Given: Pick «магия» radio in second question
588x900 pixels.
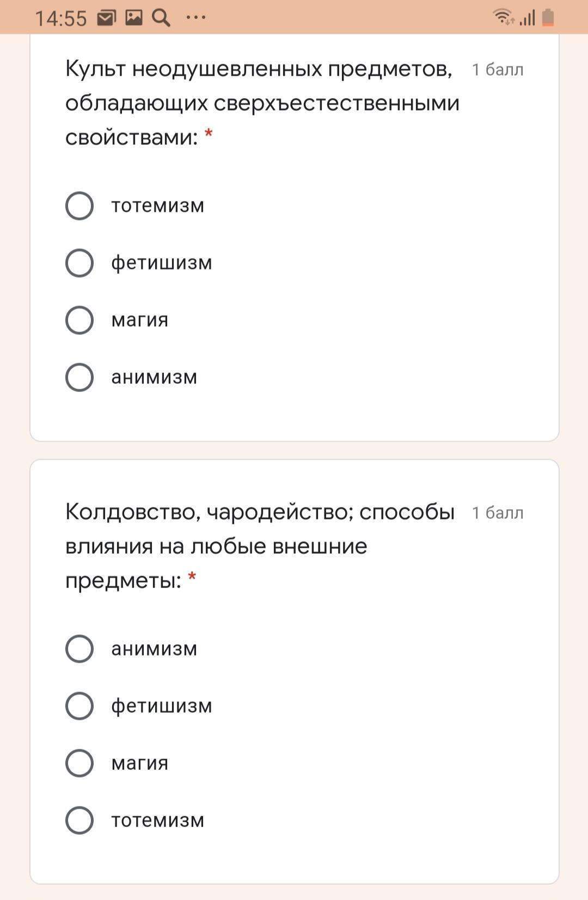Looking at the screenshot, I should (x=79, y=763).
